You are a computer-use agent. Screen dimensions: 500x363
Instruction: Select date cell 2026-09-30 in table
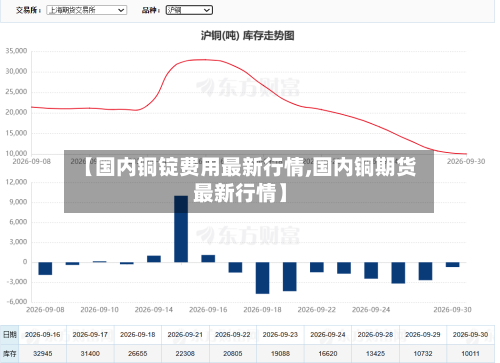tap(470, 334)
